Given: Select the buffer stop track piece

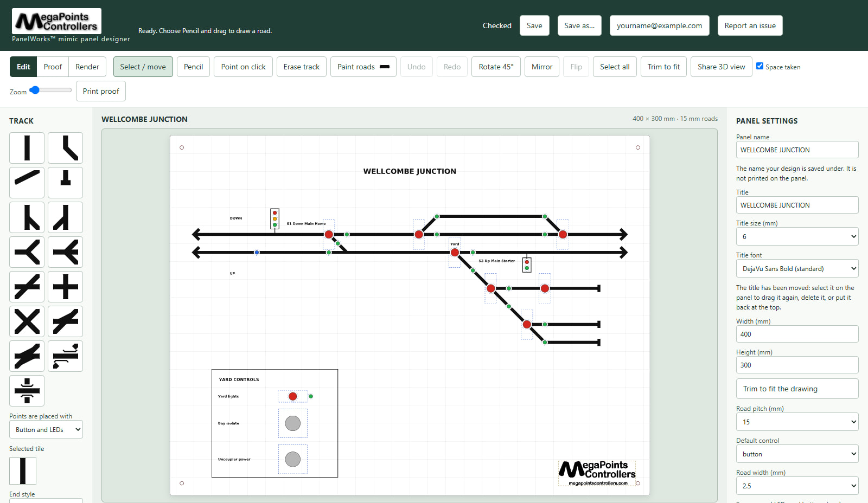Looking at the screenshot, I should pos(65,183).
